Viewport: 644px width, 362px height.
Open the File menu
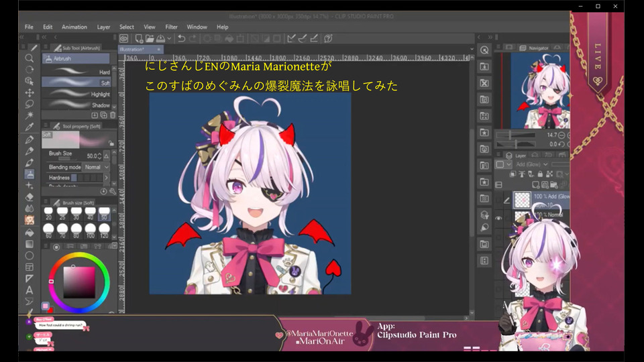29,27
